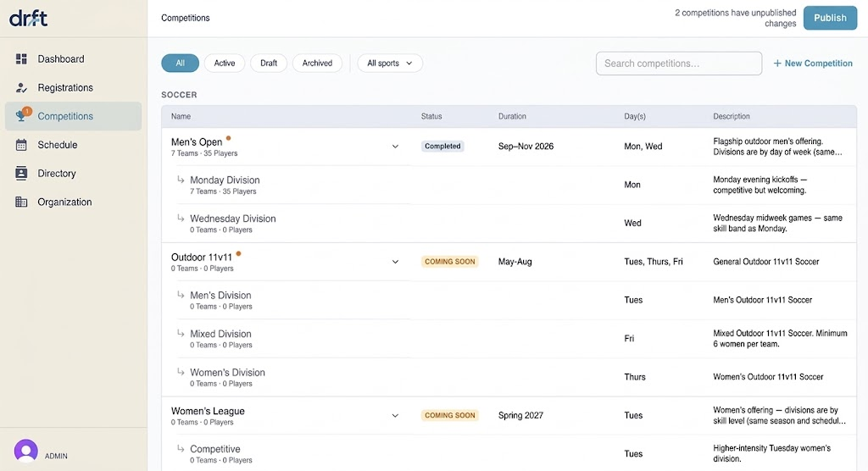Screen dimensions: 868x471
Task: Click the May-Aug duration cell
Action: 515,261
